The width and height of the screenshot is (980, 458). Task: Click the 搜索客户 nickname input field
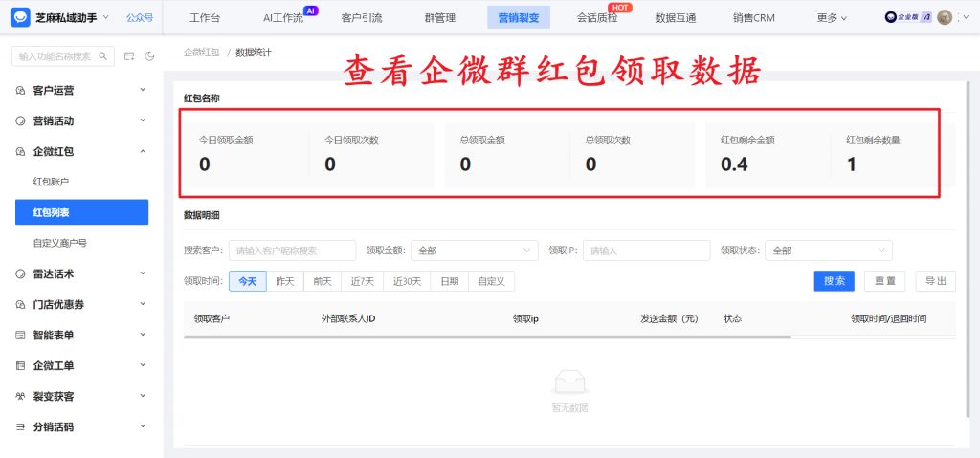[292, 251]
